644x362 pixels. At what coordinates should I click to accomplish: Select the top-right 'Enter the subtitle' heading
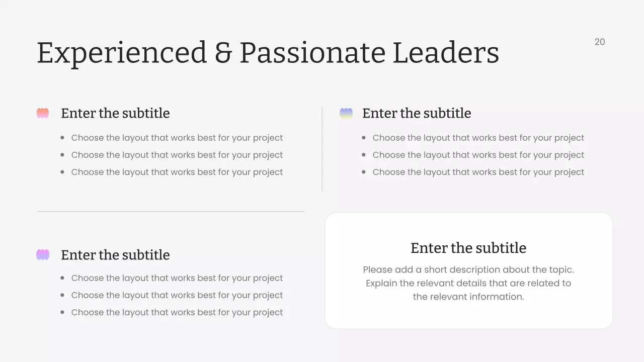[417, 113]
